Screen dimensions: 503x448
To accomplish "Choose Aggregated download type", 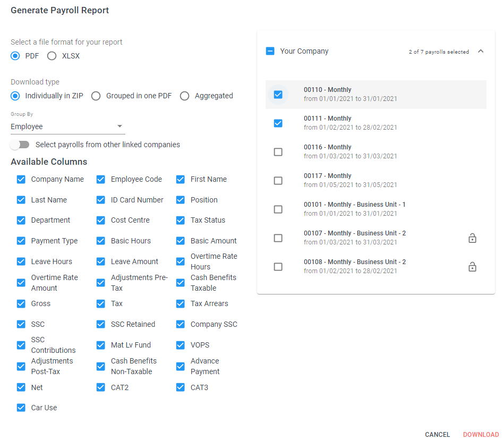I will (184, 96).
